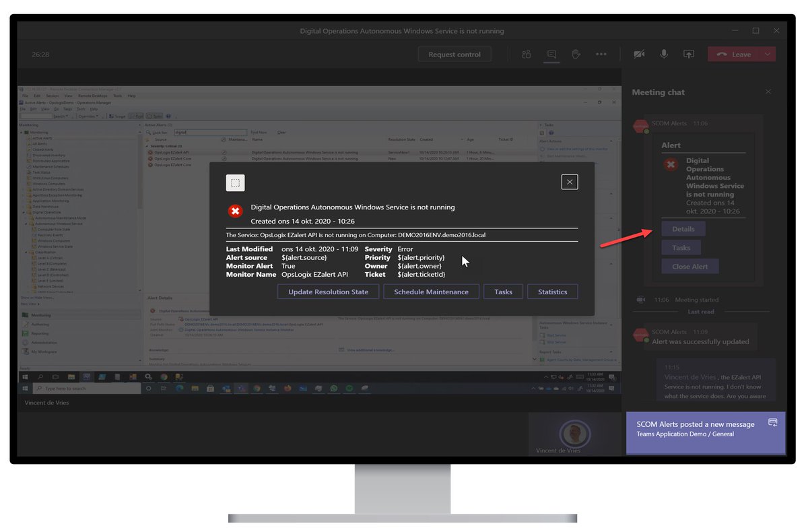Image resolution: width=808 pixels, height=532 pixels.
Task: Click Find Now in Operations Manager
Action: [x=259, y=133]
